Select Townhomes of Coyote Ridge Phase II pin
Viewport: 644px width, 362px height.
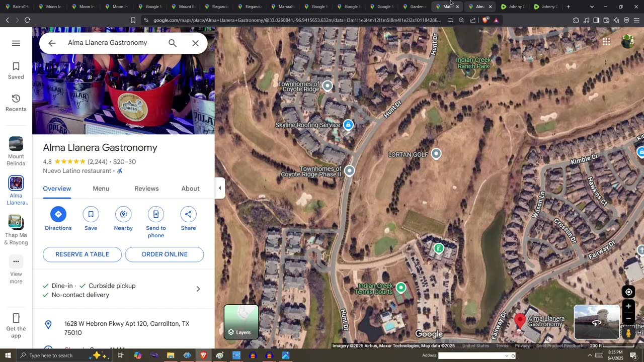coord(349,171)
